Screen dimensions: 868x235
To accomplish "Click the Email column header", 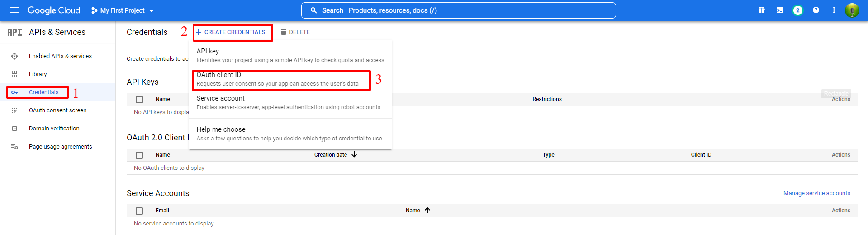I will (x=162, y=211).
